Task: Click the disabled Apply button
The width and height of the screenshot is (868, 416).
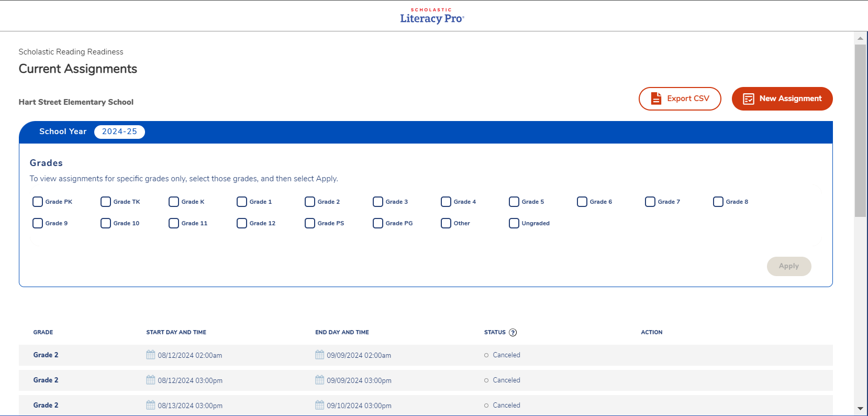Action: tap(789, 266)
